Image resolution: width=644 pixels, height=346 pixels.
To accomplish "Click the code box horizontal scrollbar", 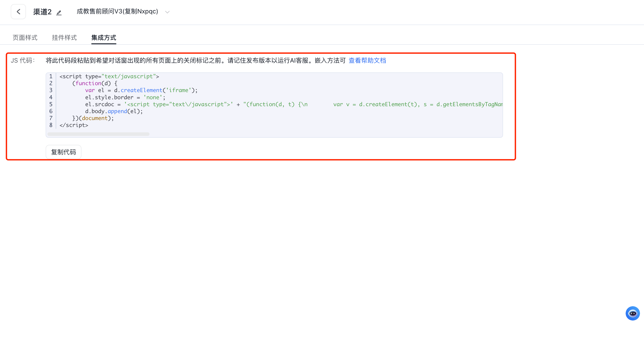I will [x=98, y=134].
